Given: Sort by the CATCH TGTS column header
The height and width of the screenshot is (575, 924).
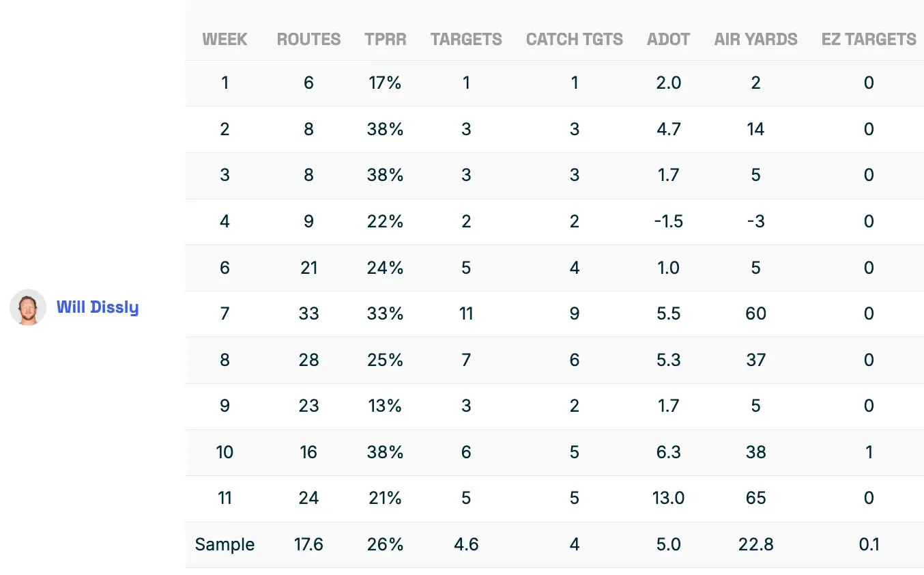Looking at the screenshot, I should pos(574,40).
